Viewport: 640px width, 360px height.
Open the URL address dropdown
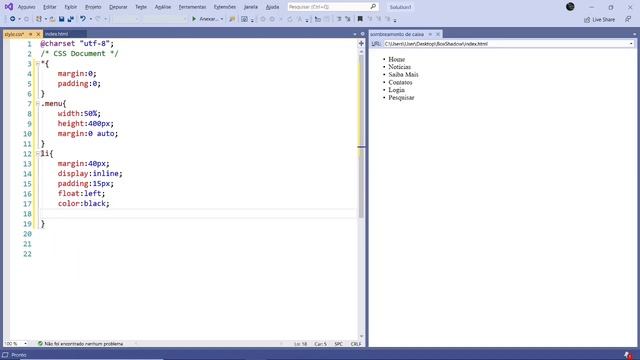[631, 44]
